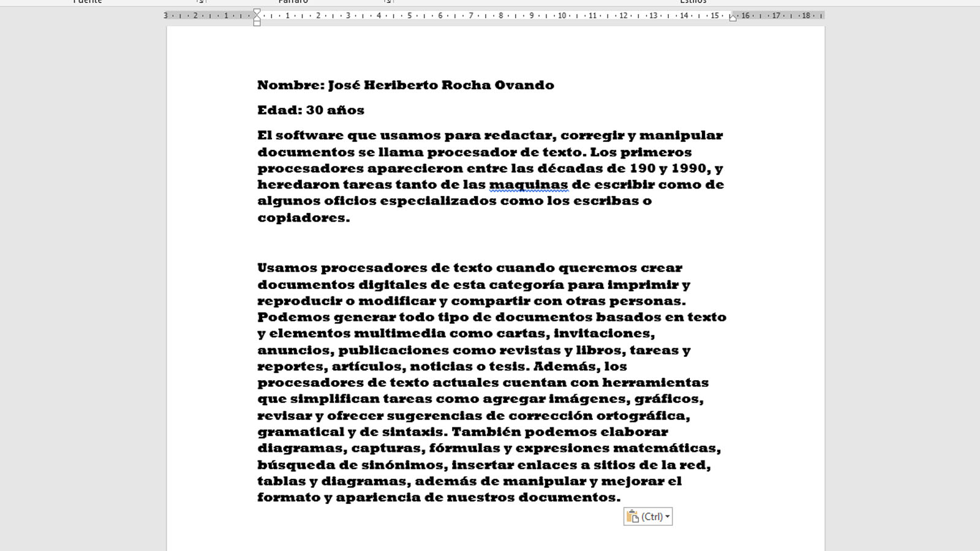
Task: Click the word "heredaron"
Action: (298, 185)
